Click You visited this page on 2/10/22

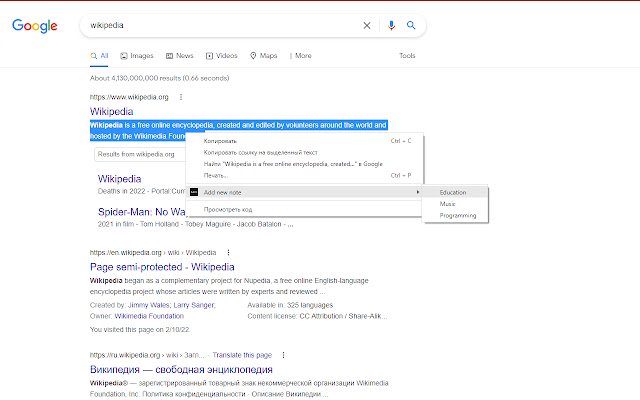click(140, 329)
